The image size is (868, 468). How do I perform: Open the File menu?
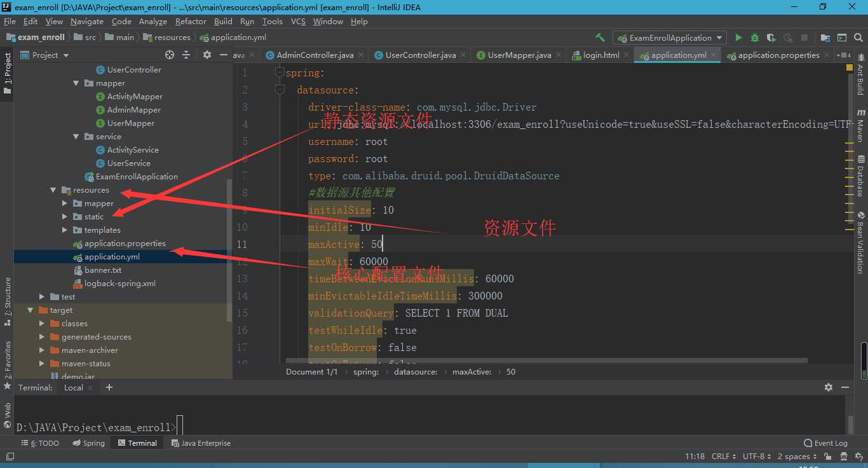click(x=10, y=21)
